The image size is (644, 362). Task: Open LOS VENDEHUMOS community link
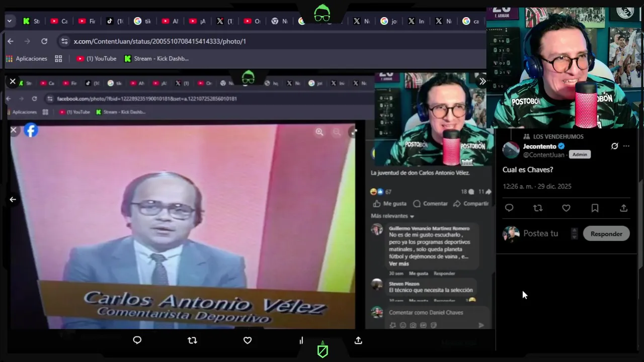(558, 137)
